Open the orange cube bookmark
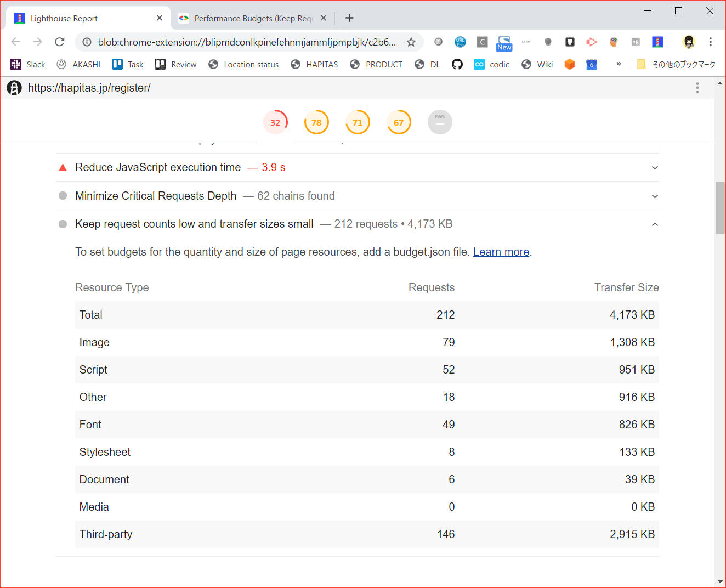 point(570,64)
